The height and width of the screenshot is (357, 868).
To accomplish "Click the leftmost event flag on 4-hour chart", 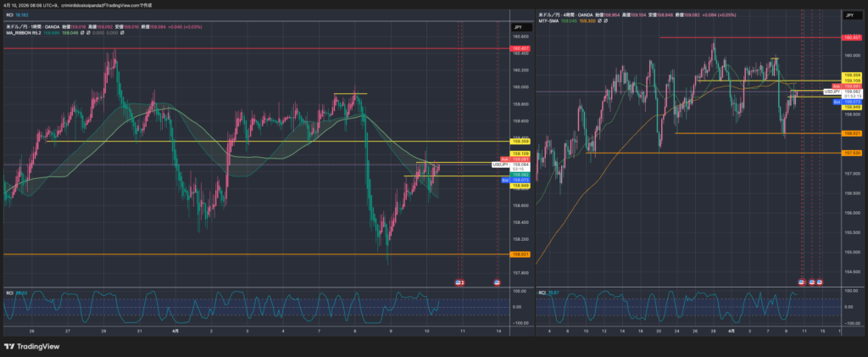I will pyautogui.click(x=803, y=281).
